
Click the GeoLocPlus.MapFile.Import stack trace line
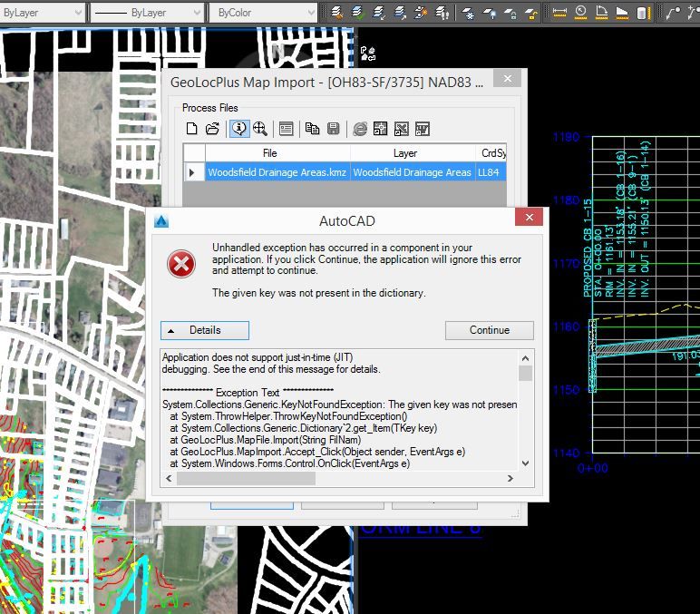tap(265, 440)
